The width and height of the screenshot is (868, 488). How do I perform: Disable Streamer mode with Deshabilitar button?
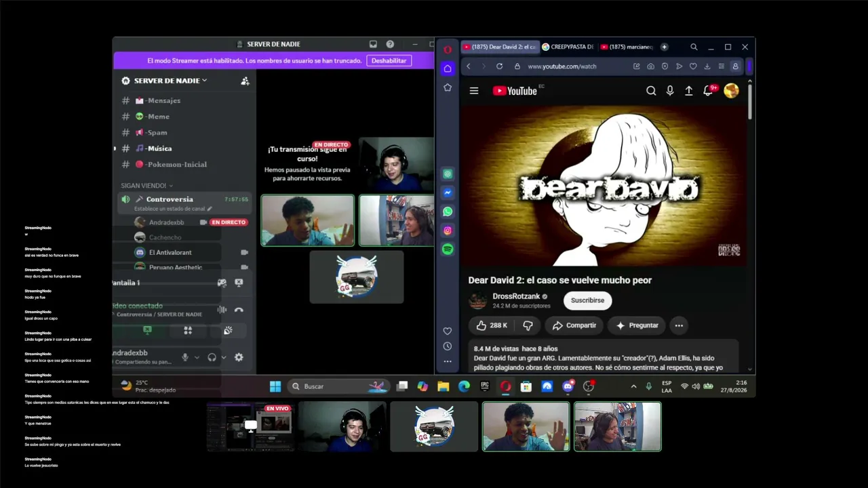(389, 60)
